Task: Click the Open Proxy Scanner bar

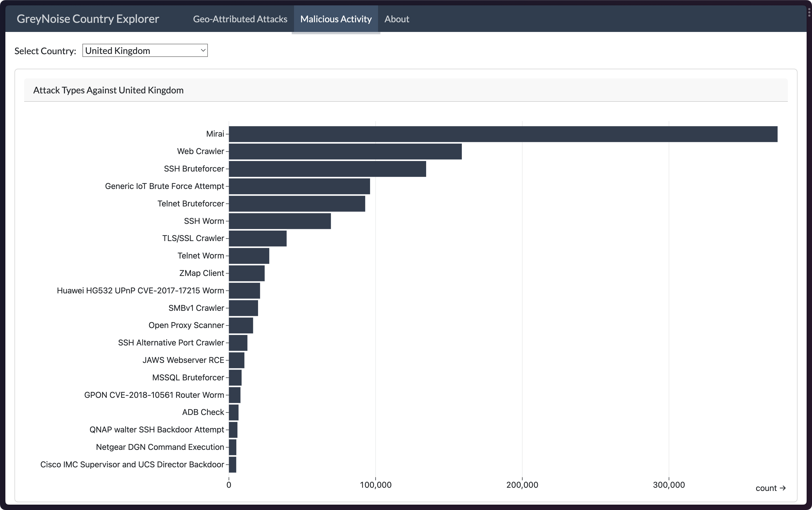Action: 241,325
